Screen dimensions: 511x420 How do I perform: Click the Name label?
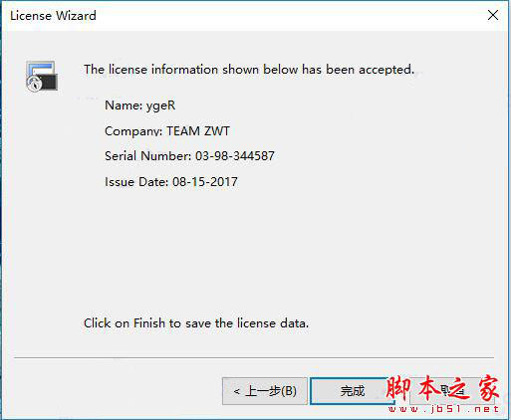[x=124, y=105]
